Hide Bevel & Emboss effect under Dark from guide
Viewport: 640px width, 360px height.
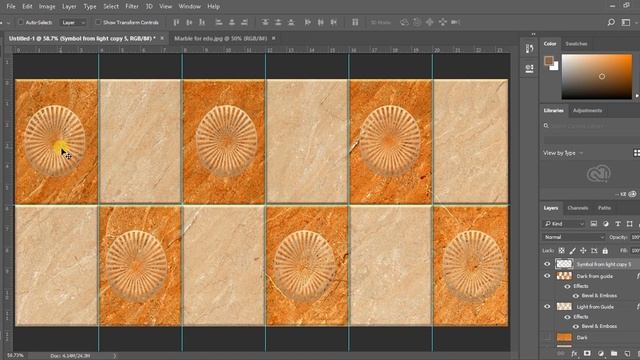[x=576, y=296]
